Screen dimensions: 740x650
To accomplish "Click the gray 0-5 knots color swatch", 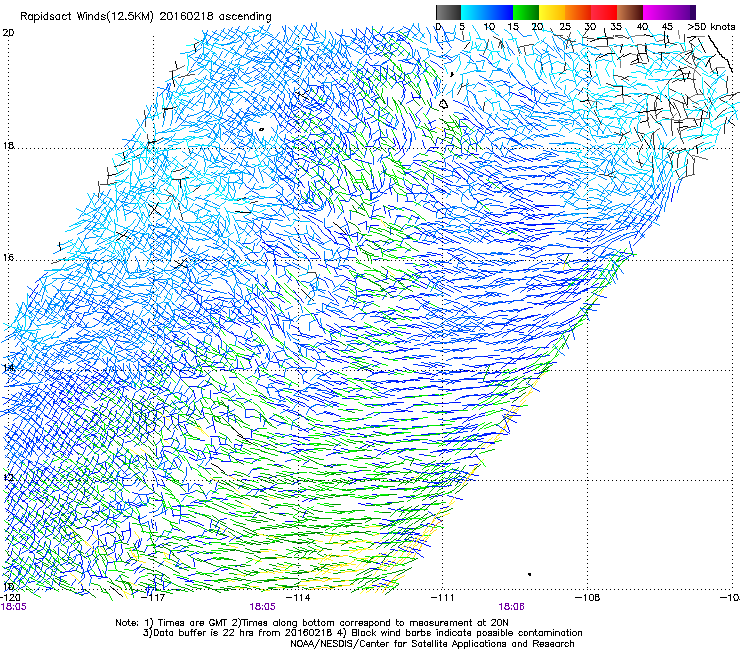I will [x=448, y=12].
